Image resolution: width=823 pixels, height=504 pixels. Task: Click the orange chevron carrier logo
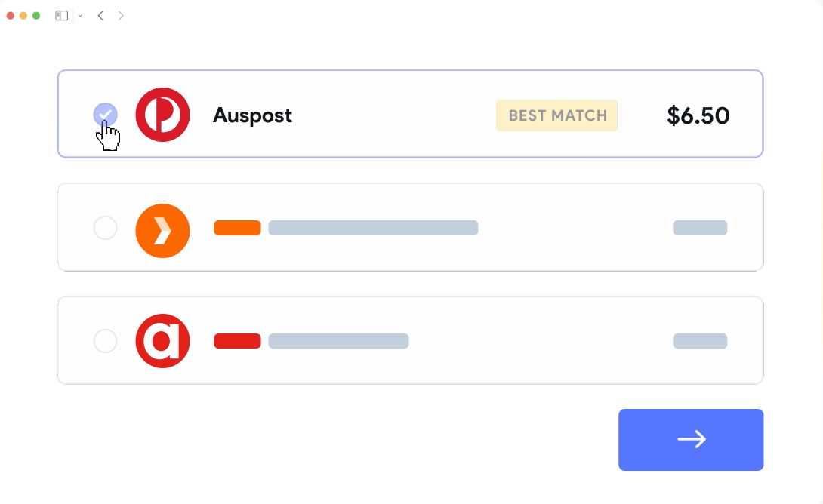click(162, 231)
